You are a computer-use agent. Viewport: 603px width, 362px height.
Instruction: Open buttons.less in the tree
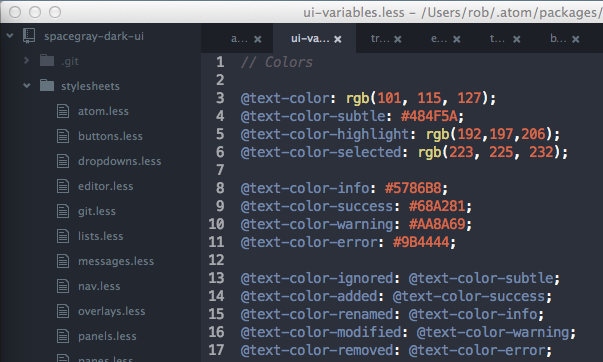pos(110,136)
